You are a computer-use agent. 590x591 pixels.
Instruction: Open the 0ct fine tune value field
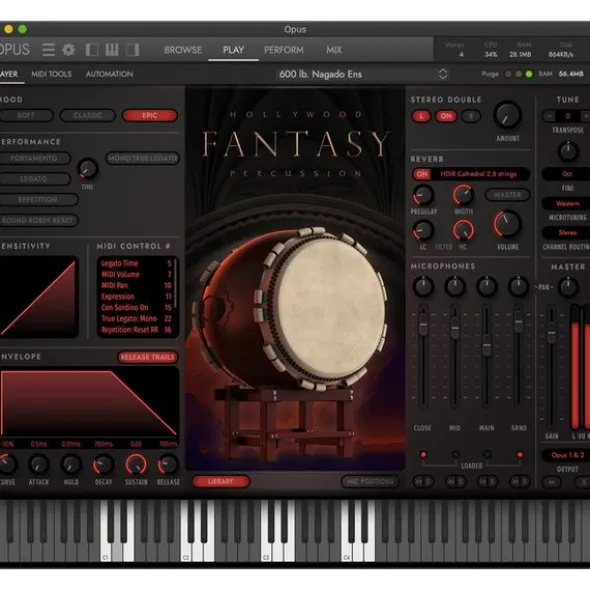[x=567, y=174]
